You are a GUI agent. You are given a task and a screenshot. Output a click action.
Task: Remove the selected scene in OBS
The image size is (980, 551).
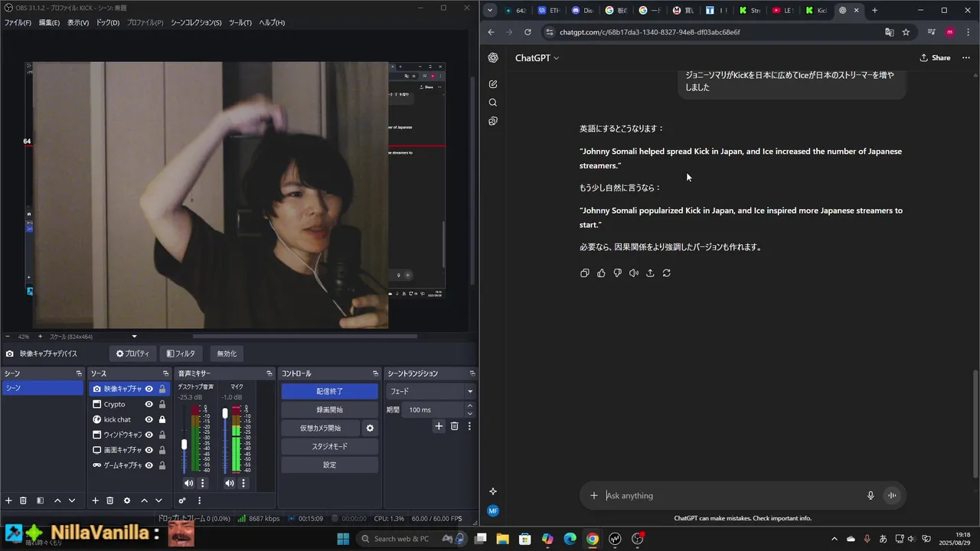(23, 500)
